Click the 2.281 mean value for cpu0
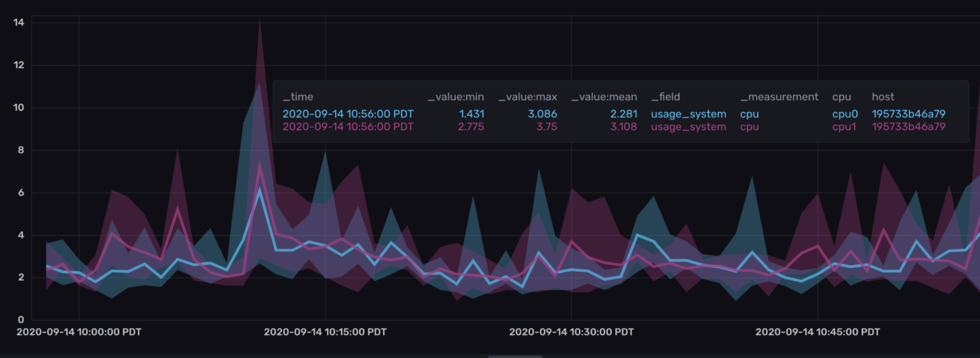Viewport: 980px width, 358px height. click(x=623, y=114)
